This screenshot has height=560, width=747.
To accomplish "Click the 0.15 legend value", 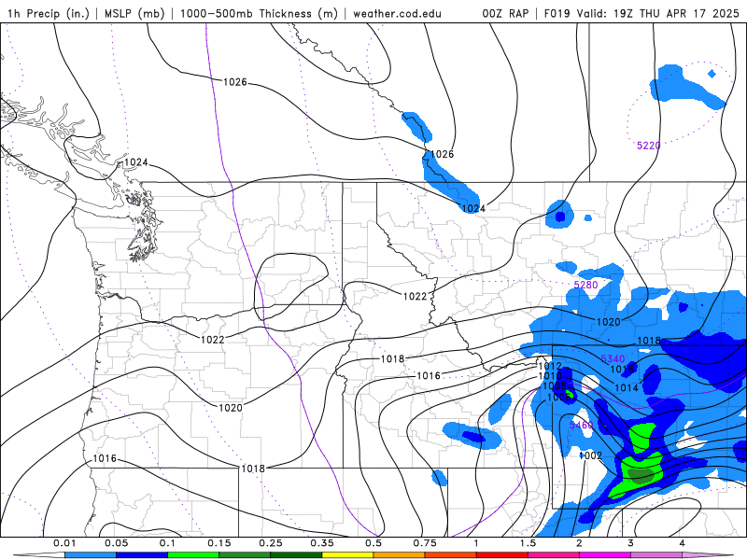I will [219, 543].
